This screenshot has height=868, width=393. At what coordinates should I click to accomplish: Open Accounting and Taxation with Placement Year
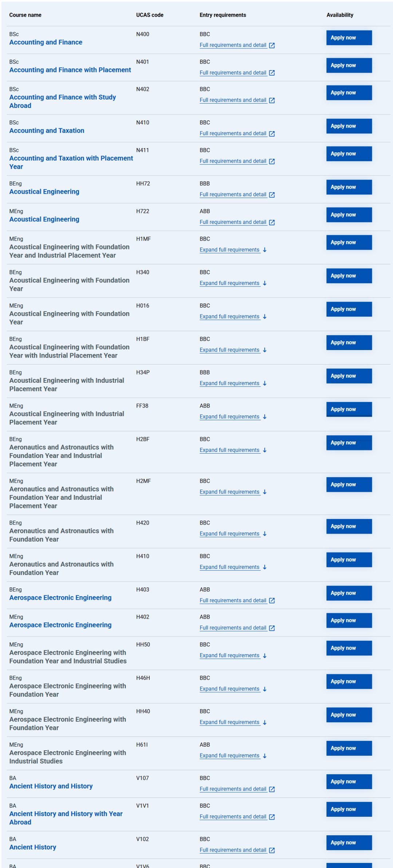pyautogui.click(x=71, y=162)
